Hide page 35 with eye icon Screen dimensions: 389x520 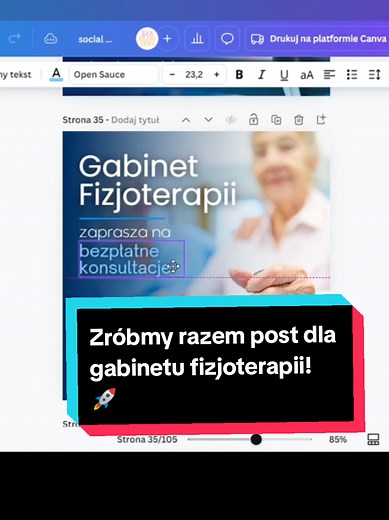click(x=231, y=120)
